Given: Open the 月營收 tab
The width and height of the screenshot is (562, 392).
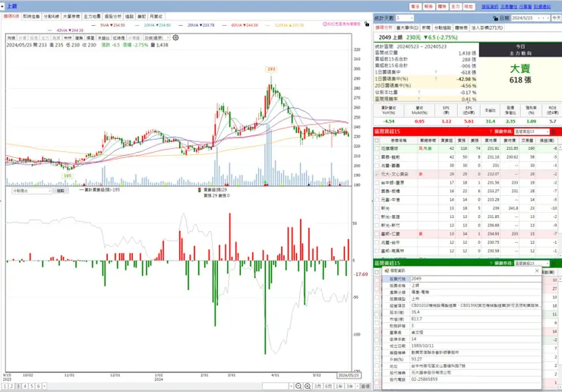Looking at the screenshot, I should [x=156, y=17].
